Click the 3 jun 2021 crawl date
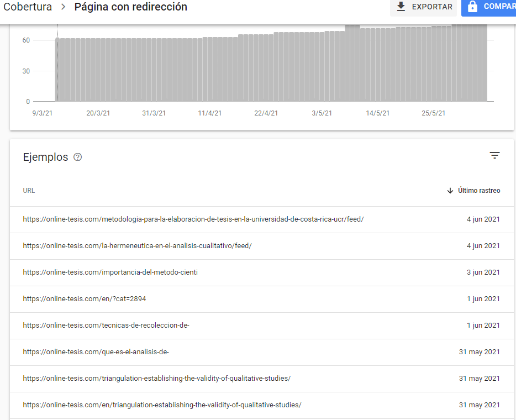516x420 pixels. [x=483, y=272]
